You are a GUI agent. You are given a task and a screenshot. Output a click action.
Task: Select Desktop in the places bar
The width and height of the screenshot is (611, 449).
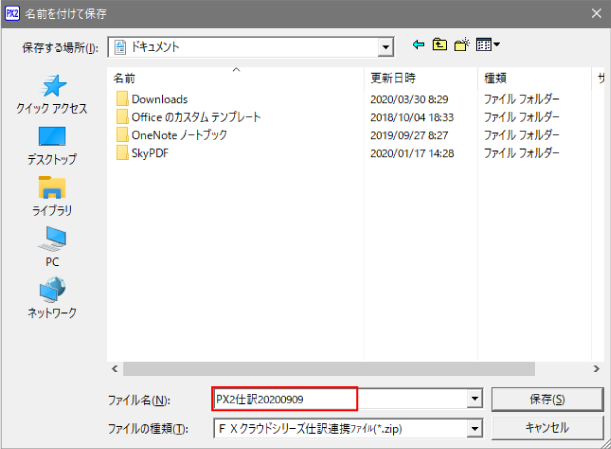[x=52, y=145]
